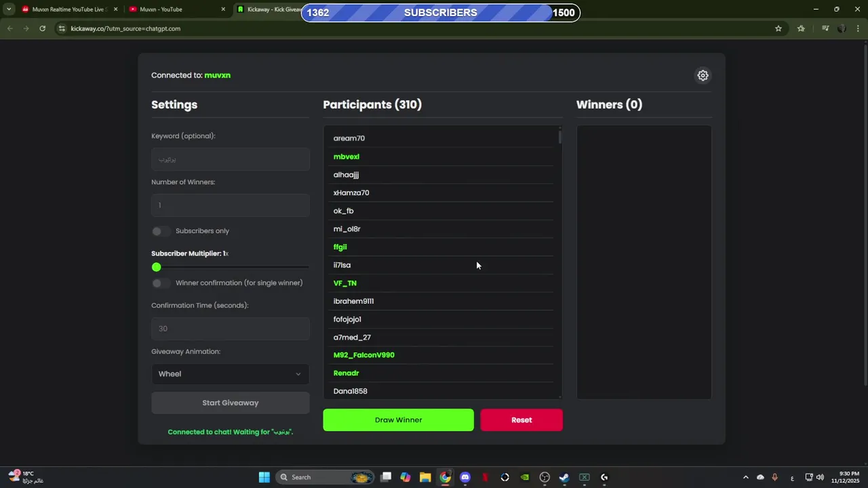Open the volume control in system tray
This screenshot has width=868, height=488.
coord(820,477)
